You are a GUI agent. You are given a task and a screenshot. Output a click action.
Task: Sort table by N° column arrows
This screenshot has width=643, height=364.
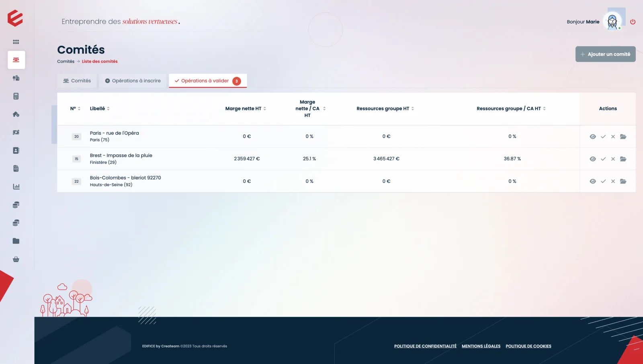(79, 108)
